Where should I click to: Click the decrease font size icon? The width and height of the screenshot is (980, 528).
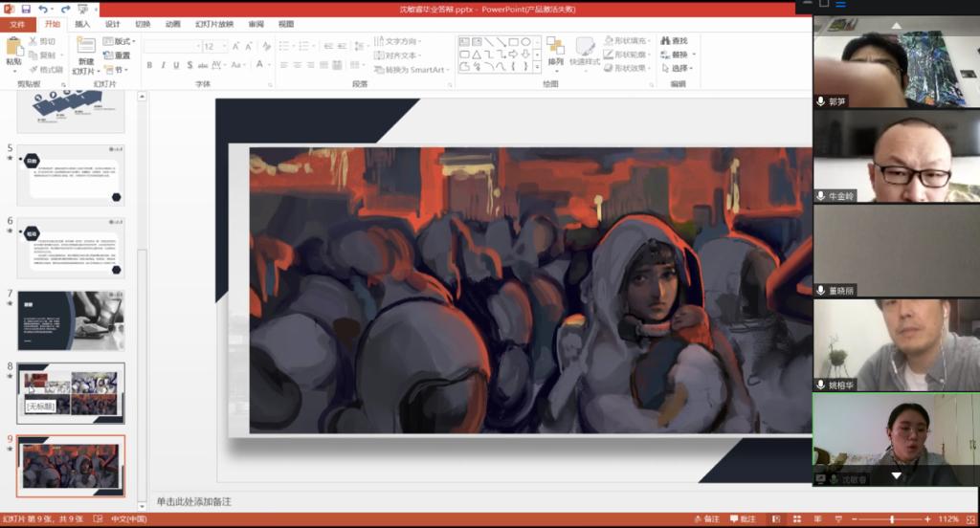click(x=248, y=46)
